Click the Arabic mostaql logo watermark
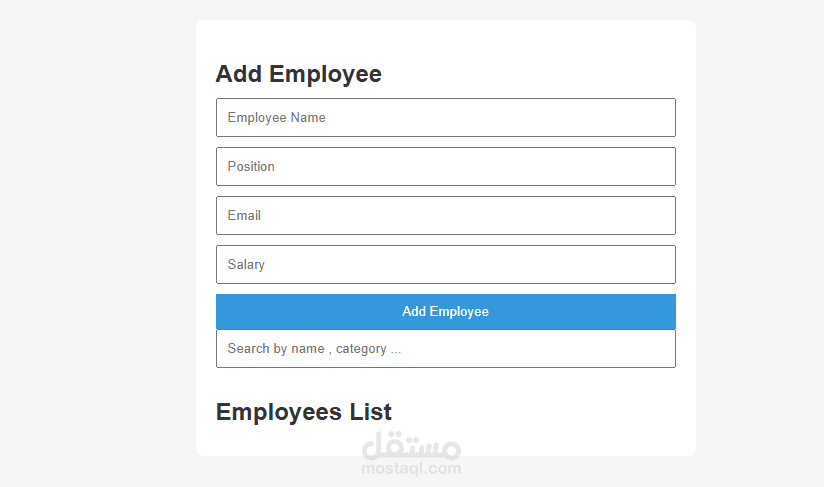The width and height of the screenshot is (824, 487). pyautogui.click(x=411, y=441)
